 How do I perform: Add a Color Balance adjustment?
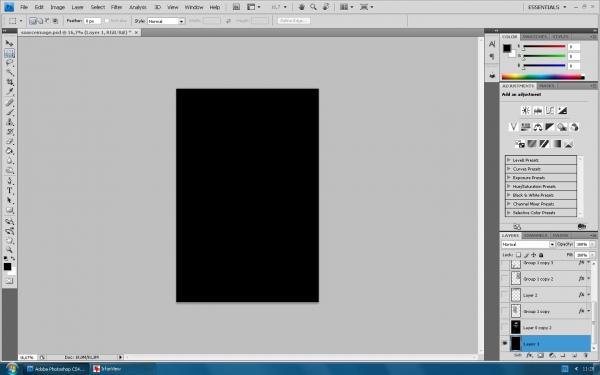(538, 127)
